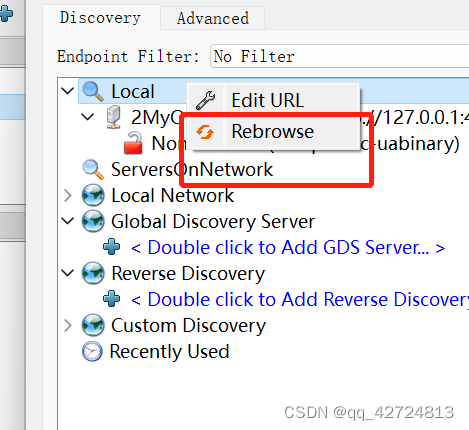Click the magnifier icon next to Local
The height and width of the screenshot is (430, 469).
click(93, 91)
